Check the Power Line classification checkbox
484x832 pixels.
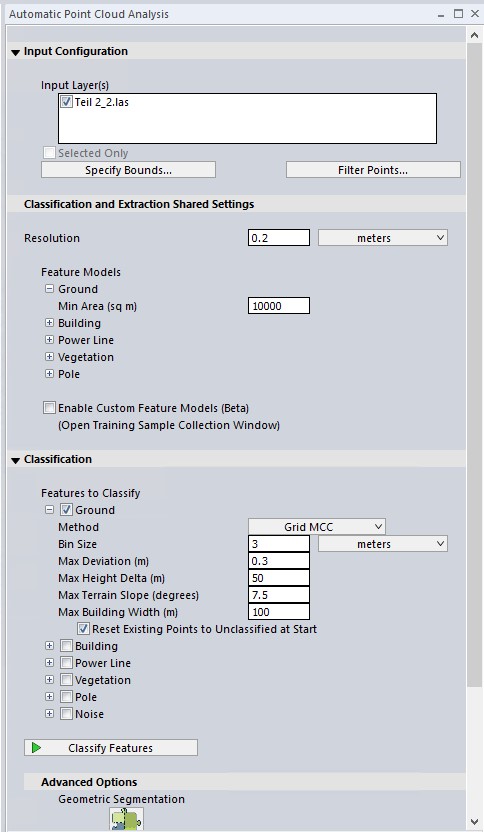coord(66,663)
